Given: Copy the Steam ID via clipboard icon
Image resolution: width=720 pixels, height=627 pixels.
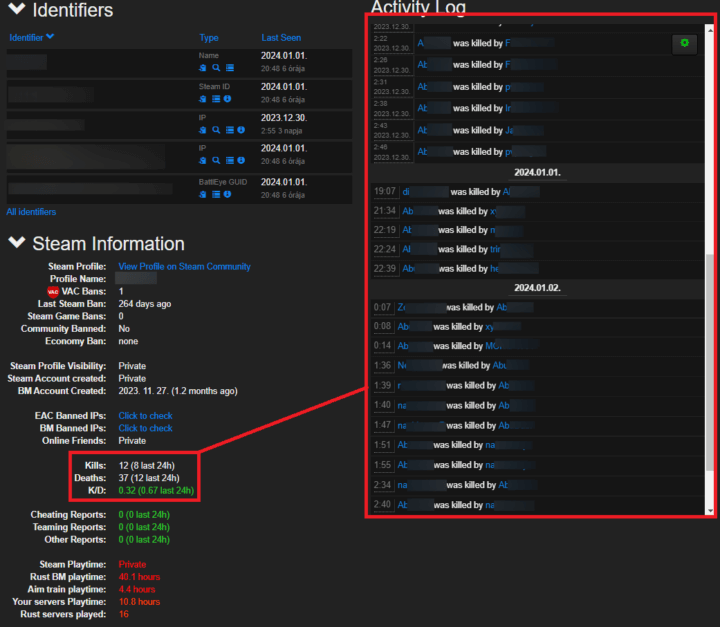Looking at the screenshot, I should coord(202,99).
